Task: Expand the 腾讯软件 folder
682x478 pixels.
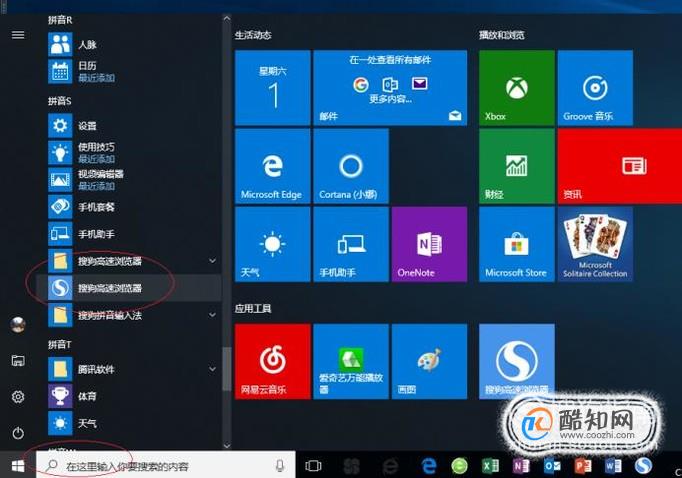Action: 212,369
